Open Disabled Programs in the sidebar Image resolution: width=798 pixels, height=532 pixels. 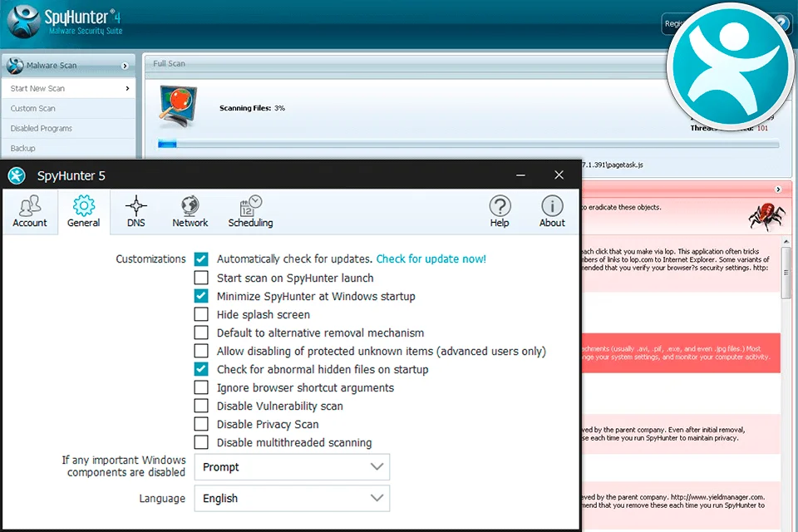point(42,128)
